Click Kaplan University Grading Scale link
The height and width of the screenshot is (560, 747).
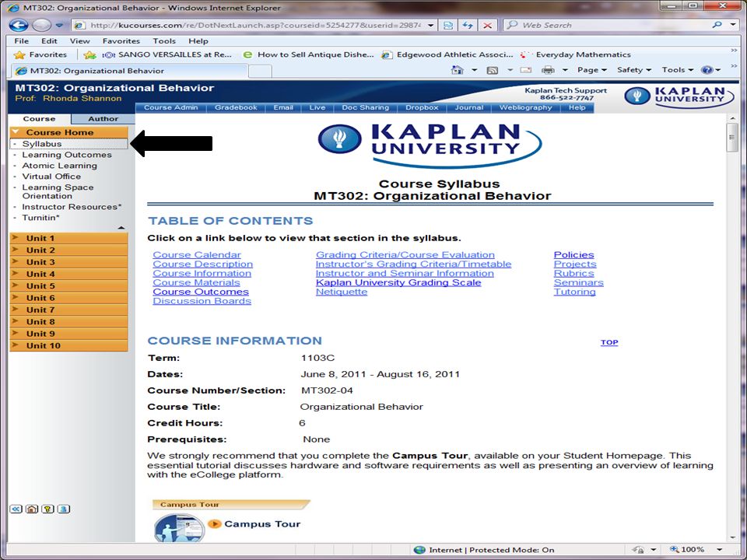pyautogui.click(x=398, y=282)
